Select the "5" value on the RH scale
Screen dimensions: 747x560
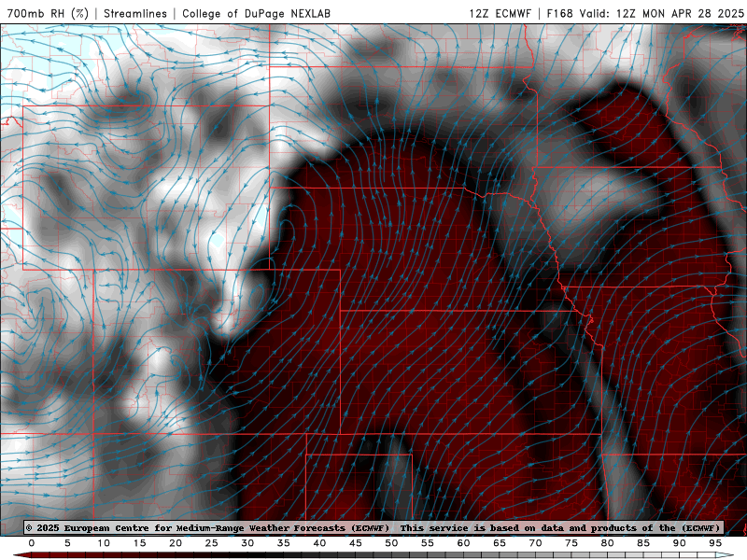(67, 543)
